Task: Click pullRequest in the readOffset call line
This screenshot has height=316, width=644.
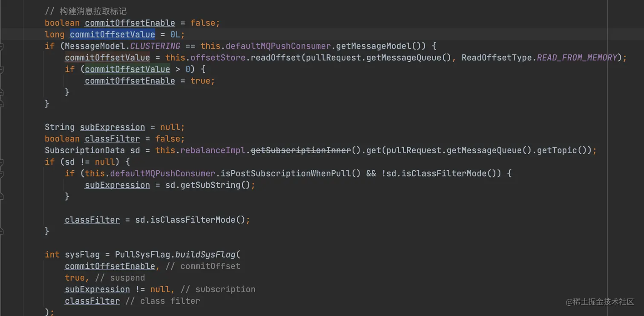Action: coord(333,57)
